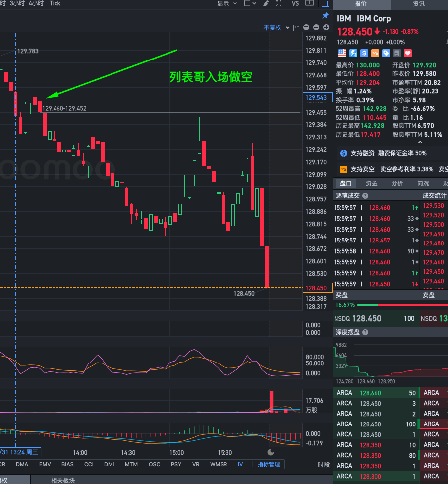Select the 4小时 timeframe
The height and width of the screenshot is (484, 448).
(36, 3)
